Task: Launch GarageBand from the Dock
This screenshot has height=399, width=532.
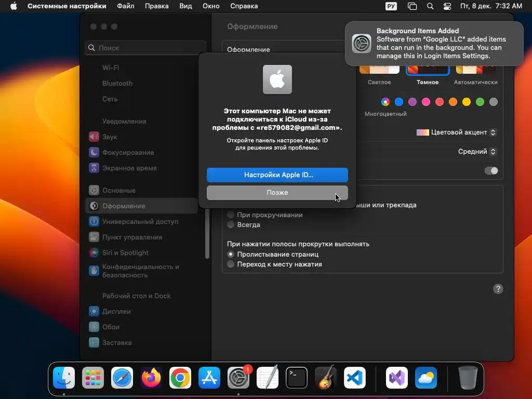Action: coord(326,378)
